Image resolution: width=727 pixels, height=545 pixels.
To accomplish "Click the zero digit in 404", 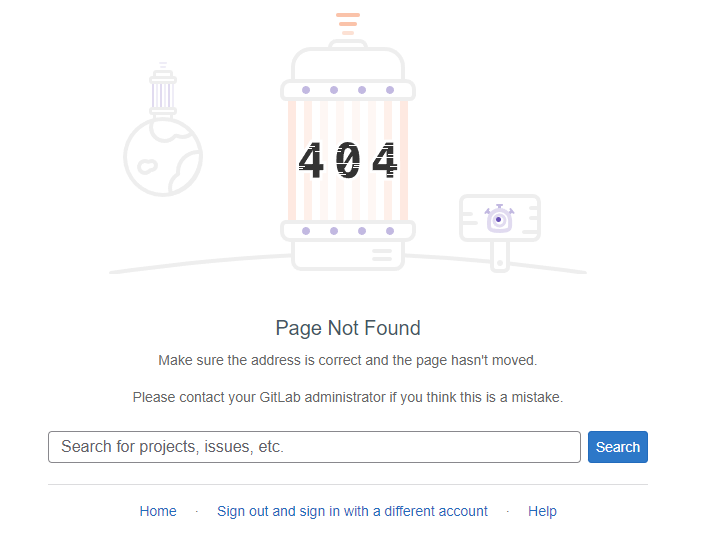I will (348, 160).
